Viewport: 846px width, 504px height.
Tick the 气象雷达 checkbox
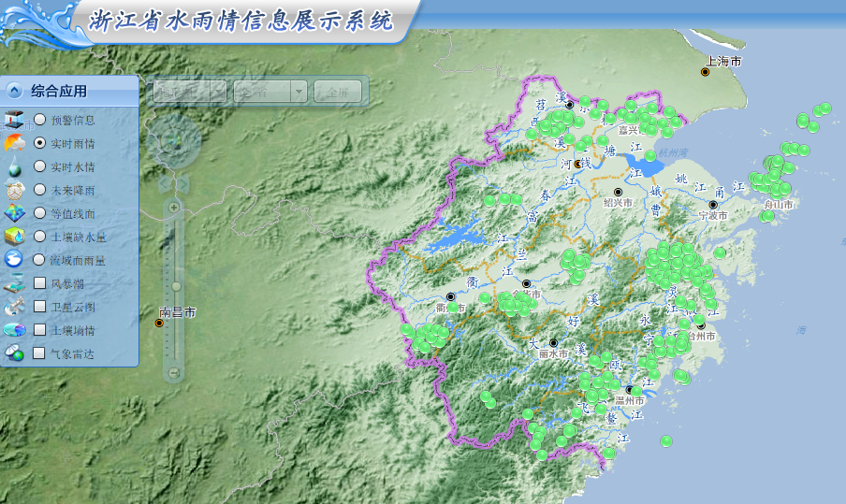click(x=39, y=353)
